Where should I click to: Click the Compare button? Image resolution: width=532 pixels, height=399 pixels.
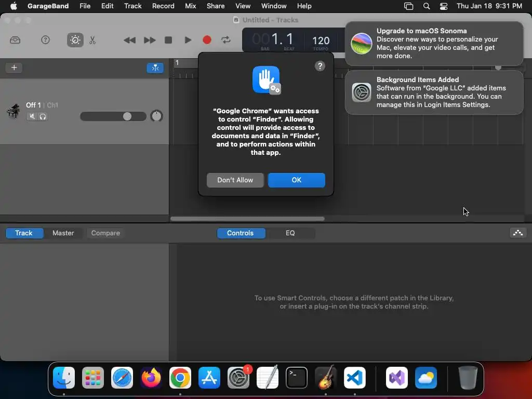click(x=105, y=233)
